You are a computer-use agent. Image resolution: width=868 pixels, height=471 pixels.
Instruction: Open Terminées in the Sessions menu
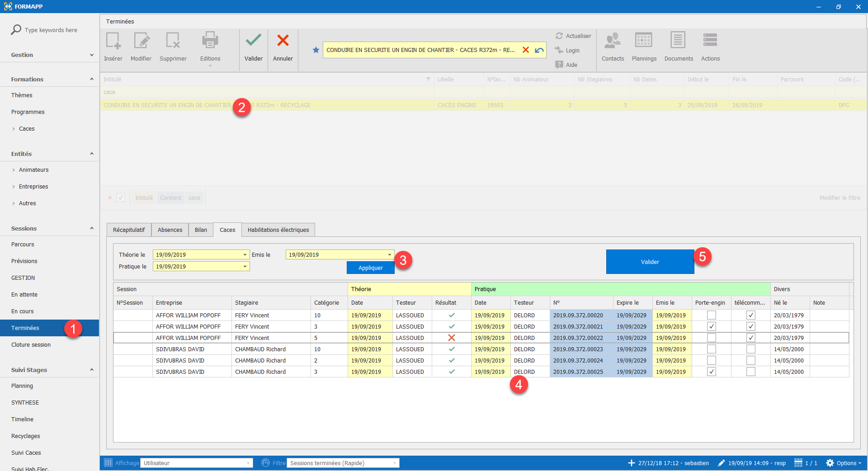click(x=49, y=328)
